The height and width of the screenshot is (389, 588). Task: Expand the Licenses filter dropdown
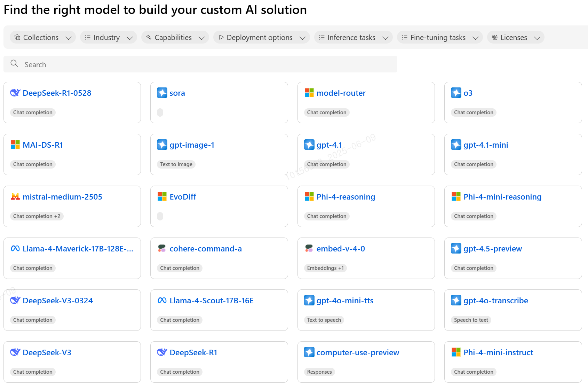point(516,37)
